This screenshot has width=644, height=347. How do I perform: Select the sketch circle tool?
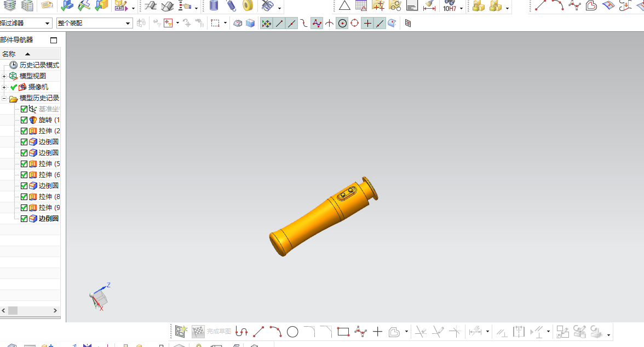(x=292, y=332)
